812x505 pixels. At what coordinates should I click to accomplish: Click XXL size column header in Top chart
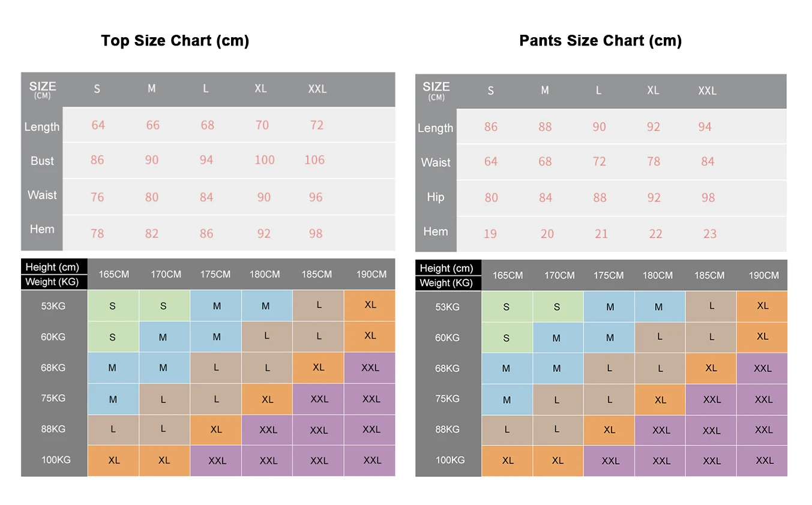point(317,89)
